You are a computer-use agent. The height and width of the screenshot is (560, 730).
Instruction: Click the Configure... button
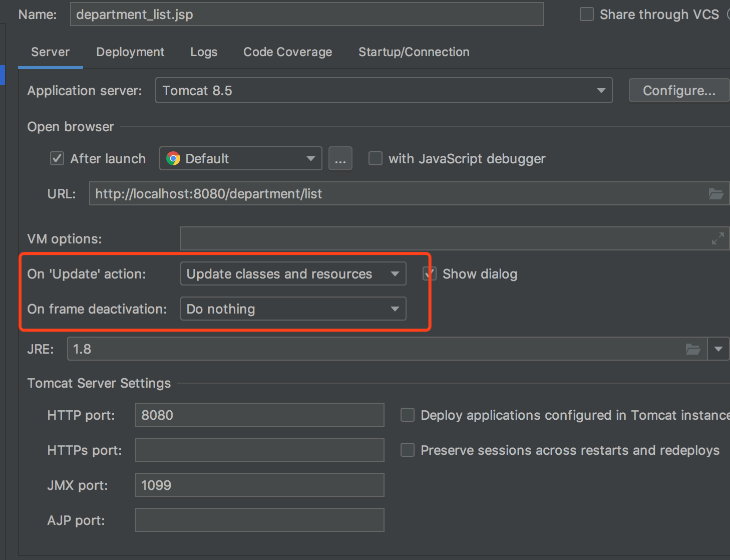[x=679, y=91]
